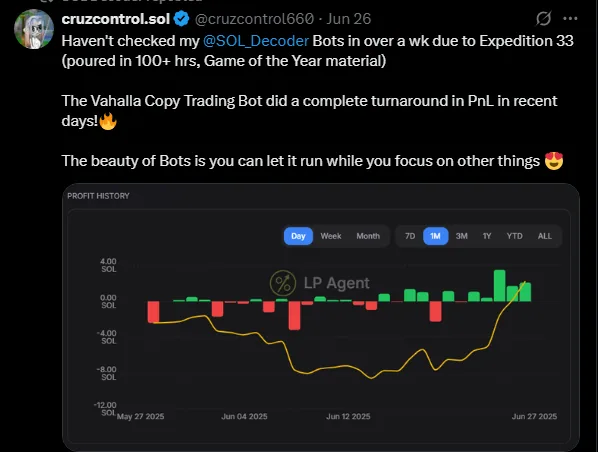Show ALL profit history range
Image resolution: width=598 pixels, height=452 pixels.
pos(545,236)
